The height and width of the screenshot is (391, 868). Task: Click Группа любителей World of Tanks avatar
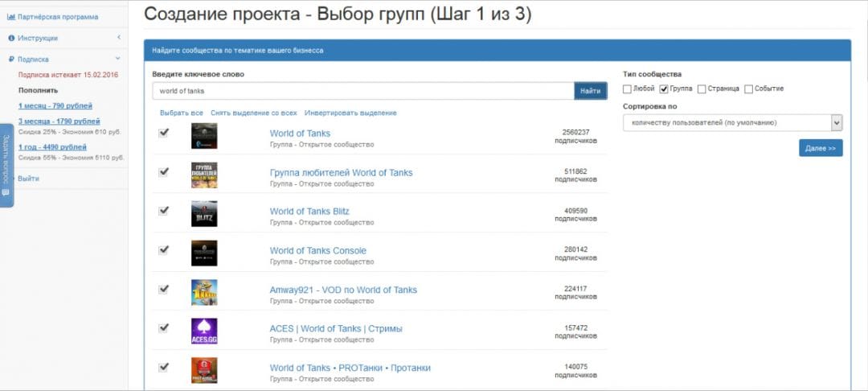click(204, 175)
